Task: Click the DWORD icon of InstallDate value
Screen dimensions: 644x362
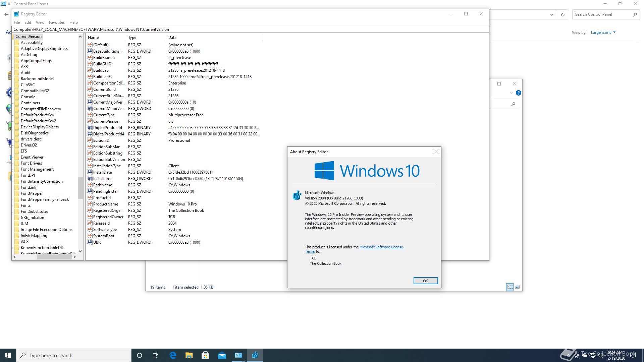Action: (x=90, y=172)
